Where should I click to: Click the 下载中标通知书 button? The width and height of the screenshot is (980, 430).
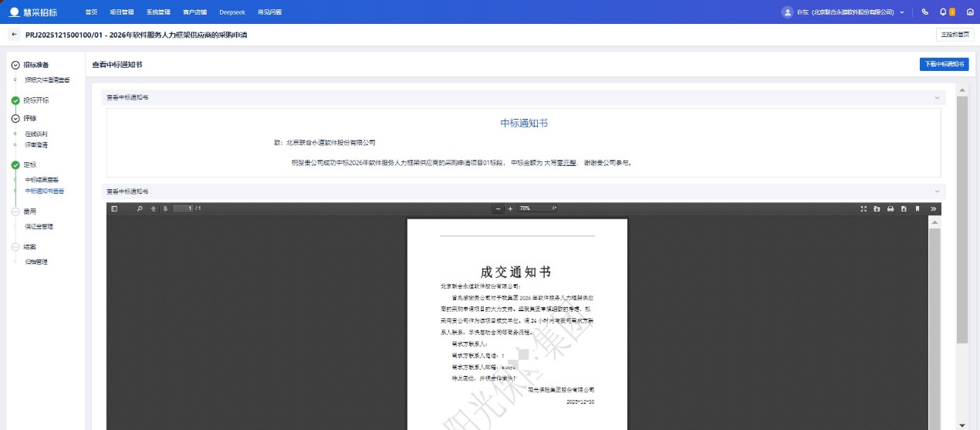tap(944, 64)
